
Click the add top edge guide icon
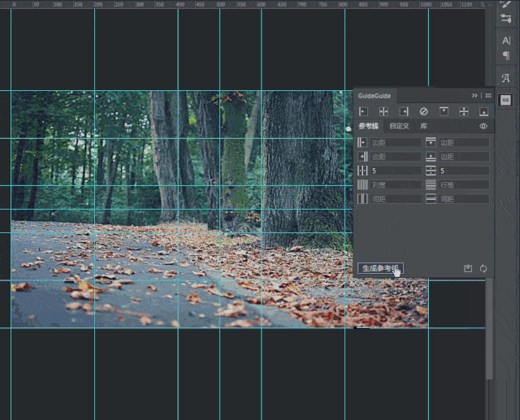pyautogui.click(x=444, y=111)
